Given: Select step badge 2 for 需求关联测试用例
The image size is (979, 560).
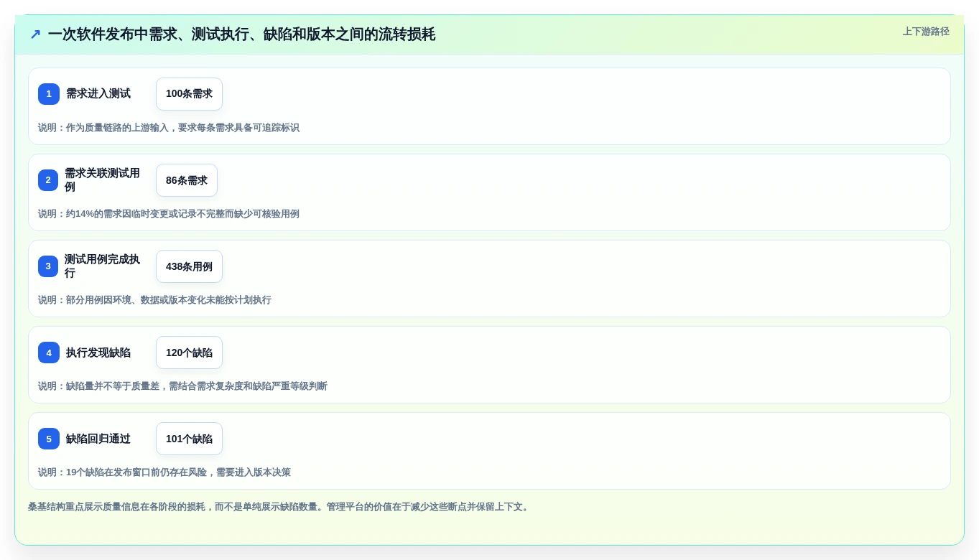Looking at the screenshot, I should (48, 180).
